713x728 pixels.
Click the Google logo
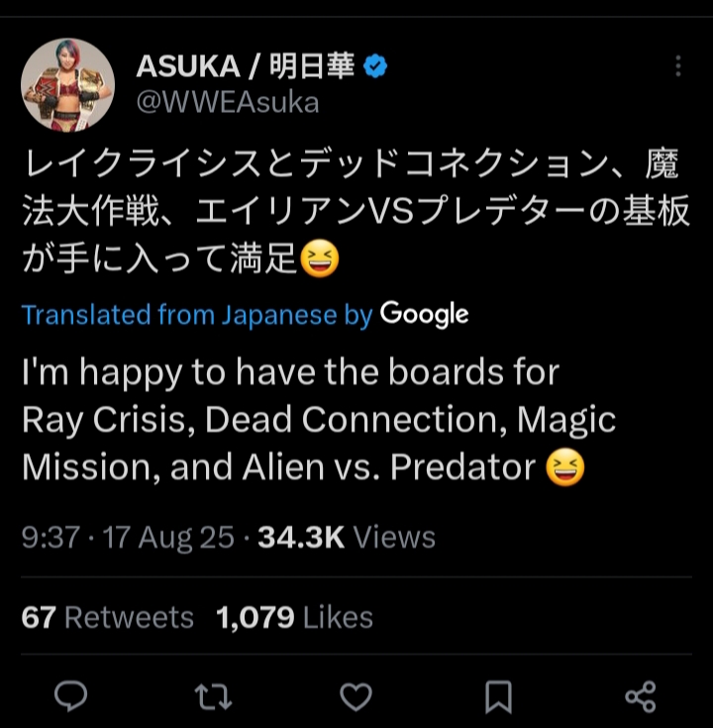424,315
